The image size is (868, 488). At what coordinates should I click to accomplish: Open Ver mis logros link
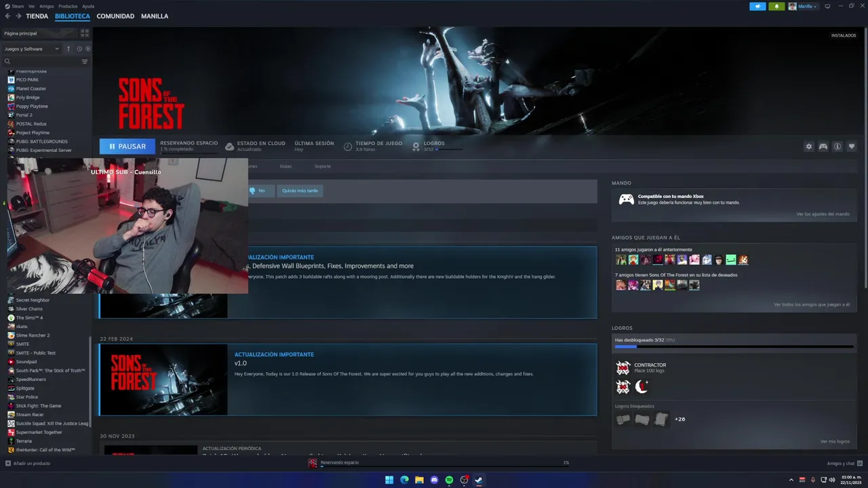coord(835,441)
